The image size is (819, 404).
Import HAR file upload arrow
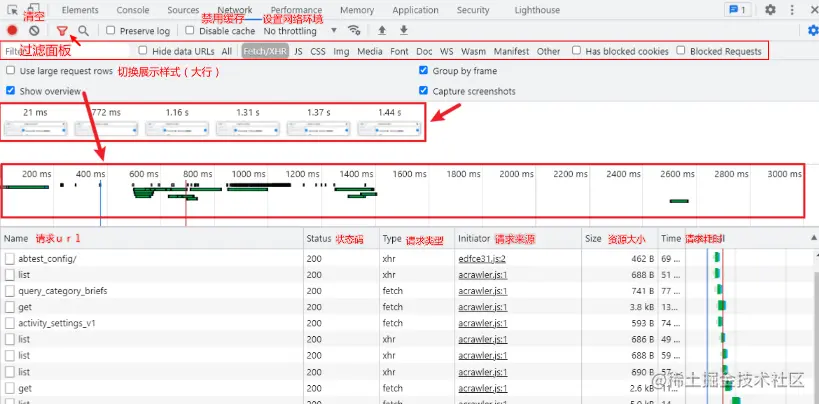(382, 30)
